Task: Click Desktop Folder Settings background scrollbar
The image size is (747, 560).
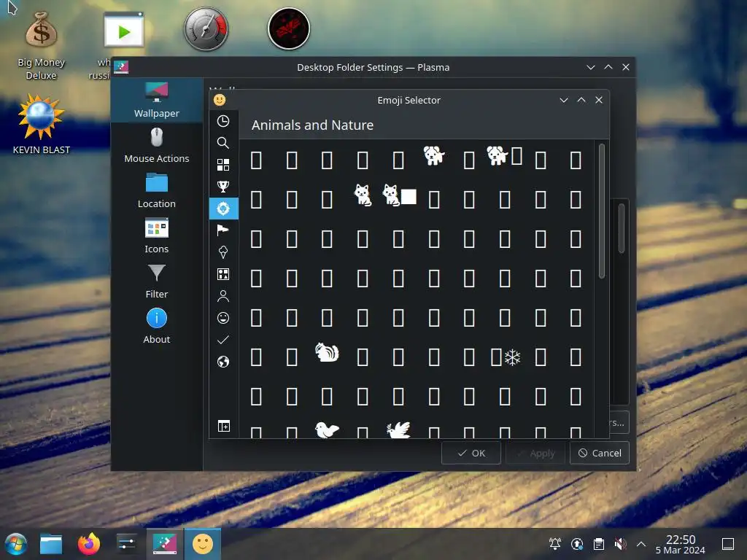Action: click(x=622, y=228)
